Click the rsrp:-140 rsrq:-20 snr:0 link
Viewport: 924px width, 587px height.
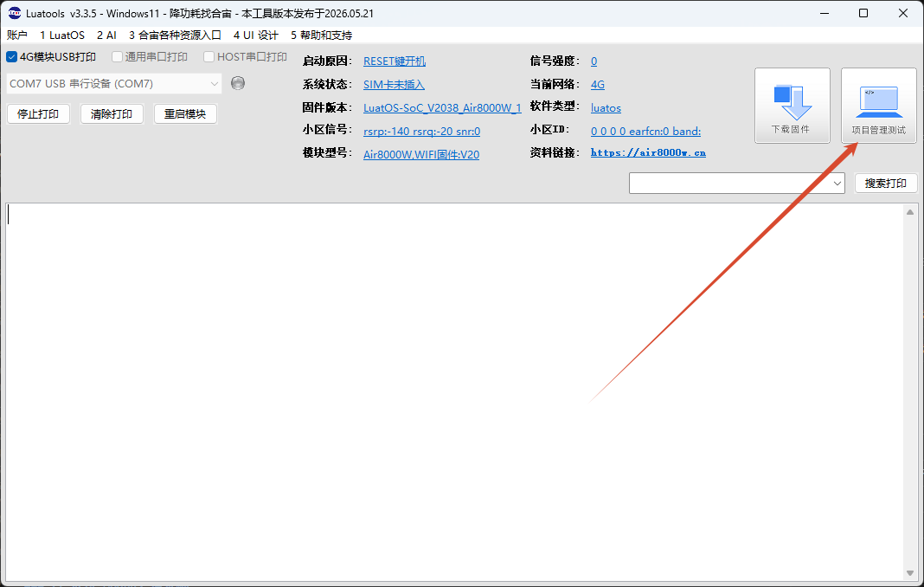[421, 131]
